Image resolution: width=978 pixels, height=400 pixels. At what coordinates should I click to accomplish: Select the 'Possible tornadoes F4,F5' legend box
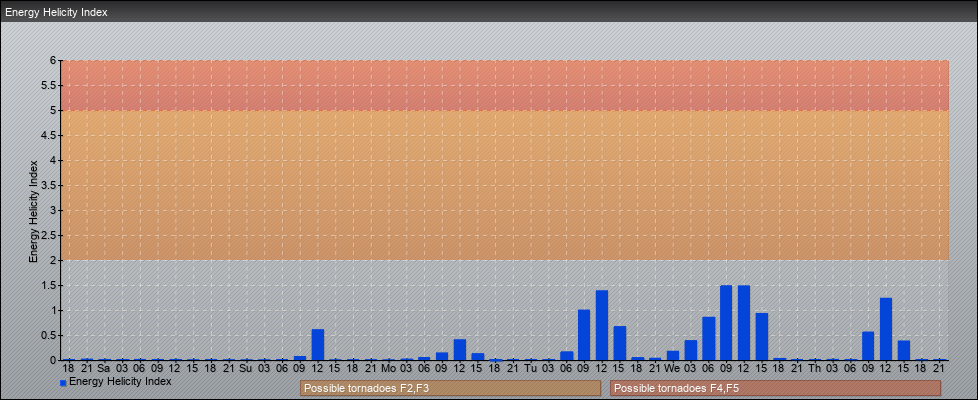pyautogui.click(x=775, y=388)
